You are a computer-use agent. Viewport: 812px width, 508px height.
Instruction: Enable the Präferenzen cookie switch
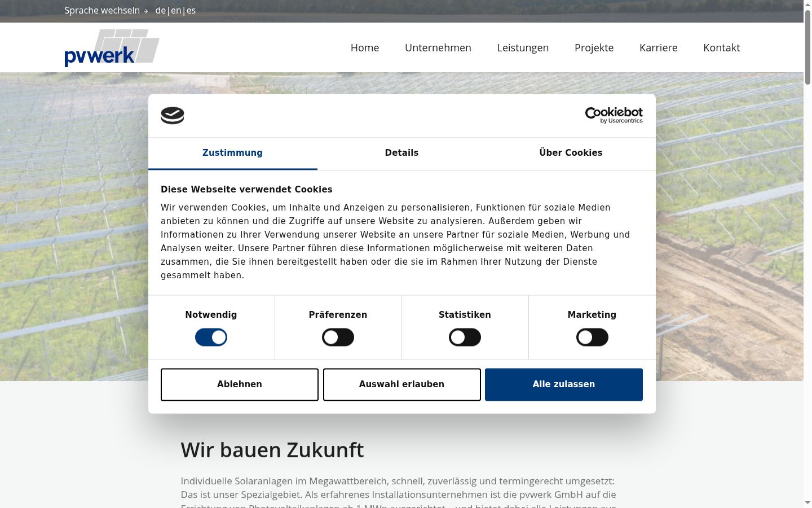[x=338, y=338]
